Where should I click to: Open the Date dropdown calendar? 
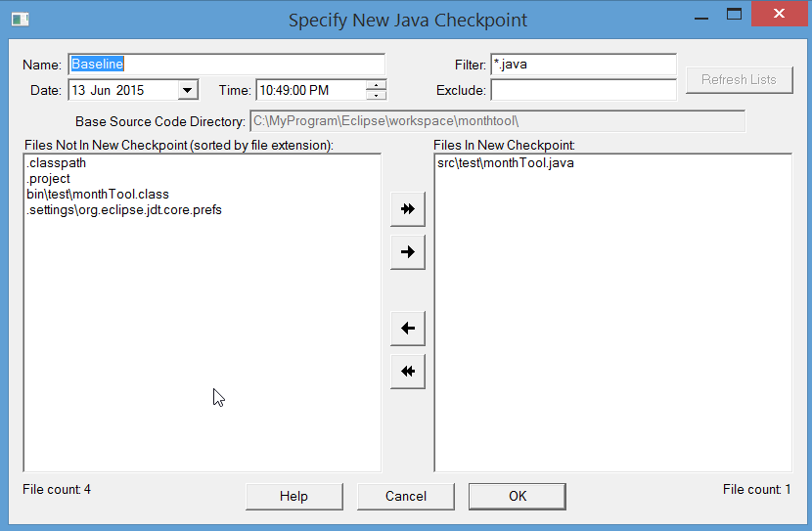point(188,90)
